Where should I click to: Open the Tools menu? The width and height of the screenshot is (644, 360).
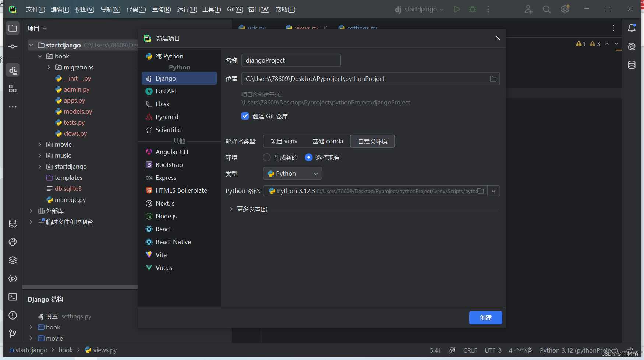[x=212, y=9]
